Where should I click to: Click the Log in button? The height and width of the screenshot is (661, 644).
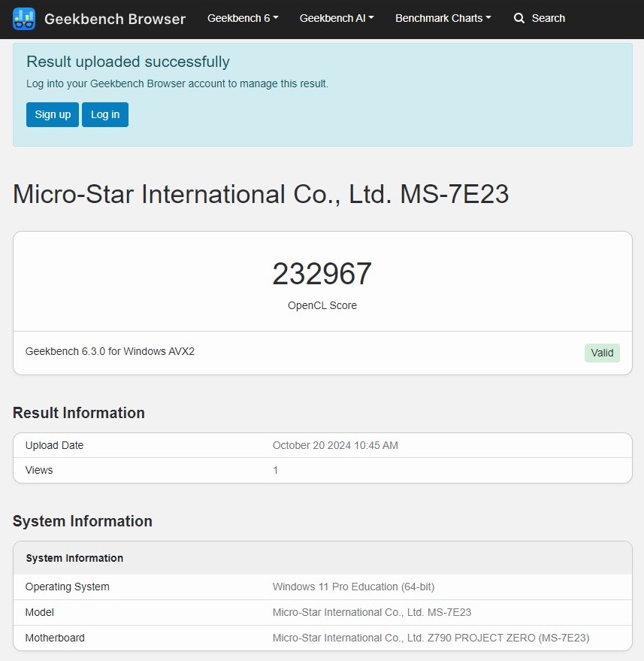tap(105, 114)
